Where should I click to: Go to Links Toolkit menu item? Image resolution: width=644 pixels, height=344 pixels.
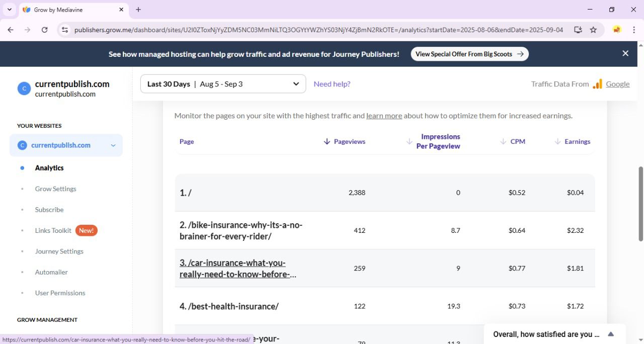pyautogui.click(x=53, y=230)
